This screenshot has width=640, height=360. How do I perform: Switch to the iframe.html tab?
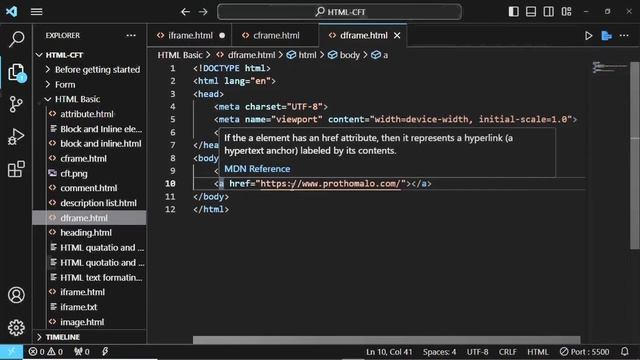coord(190,36)
